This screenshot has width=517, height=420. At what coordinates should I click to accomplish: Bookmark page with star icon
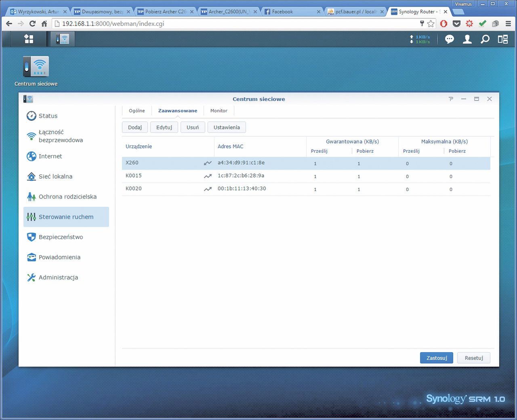pyautogui.click(x=431, y=24)
